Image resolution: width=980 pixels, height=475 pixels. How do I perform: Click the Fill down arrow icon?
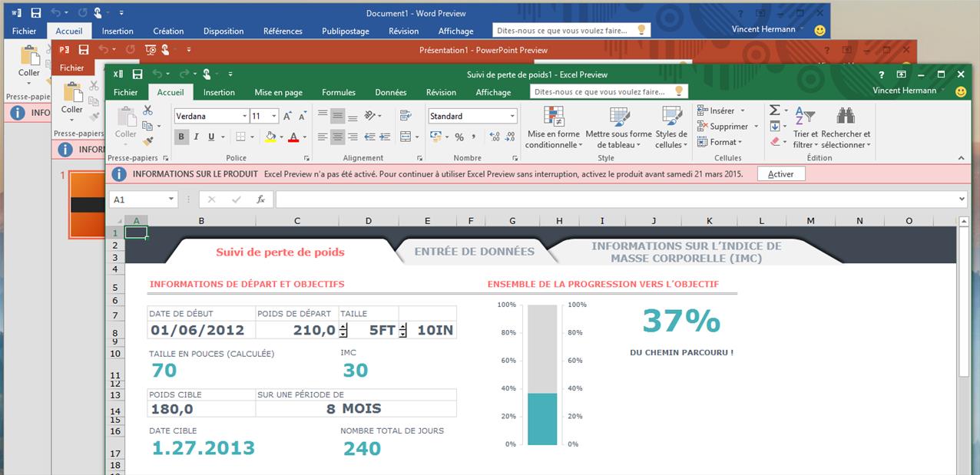[x=775, y=126]
